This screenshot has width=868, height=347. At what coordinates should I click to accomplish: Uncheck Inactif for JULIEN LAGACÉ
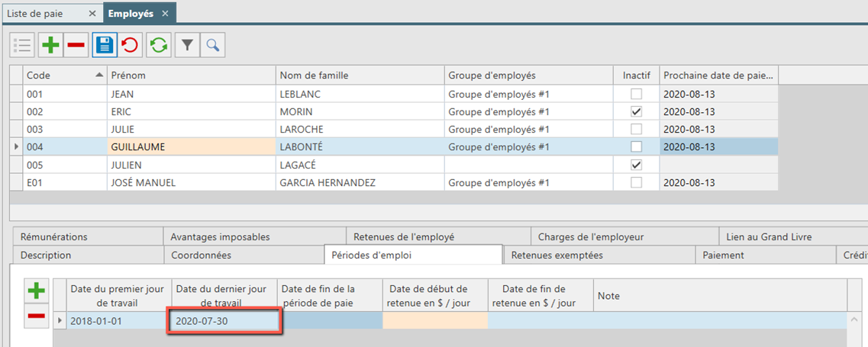(637, 165)
